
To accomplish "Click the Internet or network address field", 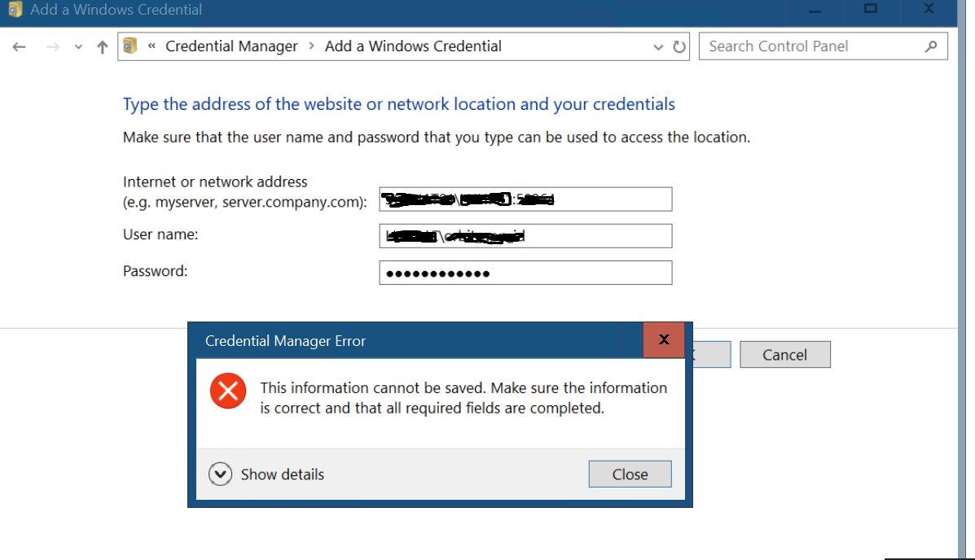I will coord(525,199).
